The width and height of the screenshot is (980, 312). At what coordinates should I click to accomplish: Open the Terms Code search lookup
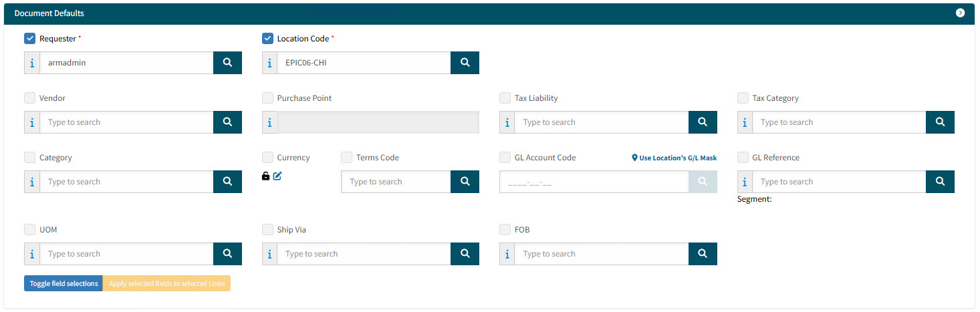tap(465, 182)
